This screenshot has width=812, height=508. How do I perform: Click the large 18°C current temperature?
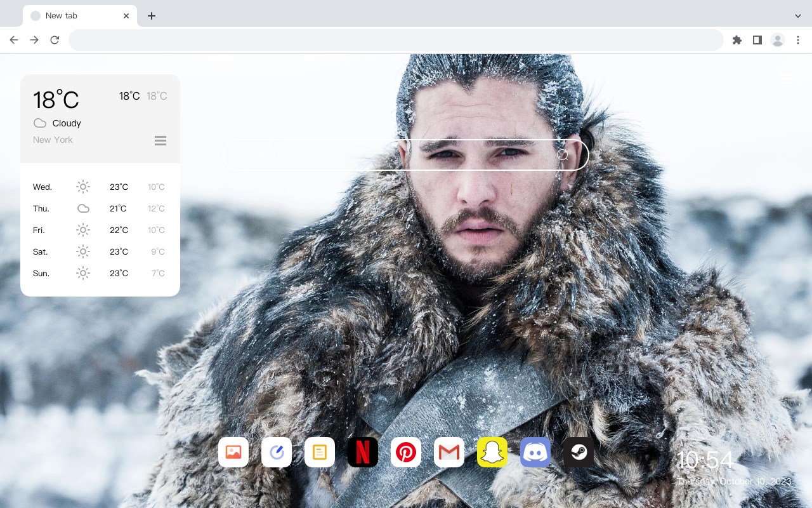[x=56, y=100]
